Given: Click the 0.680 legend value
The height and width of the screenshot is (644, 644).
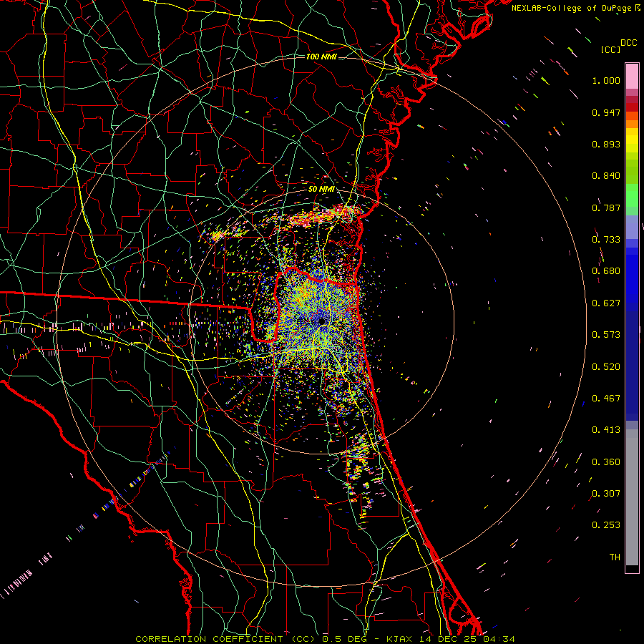Looking at the screenshot, I should [x=606, y=271].
